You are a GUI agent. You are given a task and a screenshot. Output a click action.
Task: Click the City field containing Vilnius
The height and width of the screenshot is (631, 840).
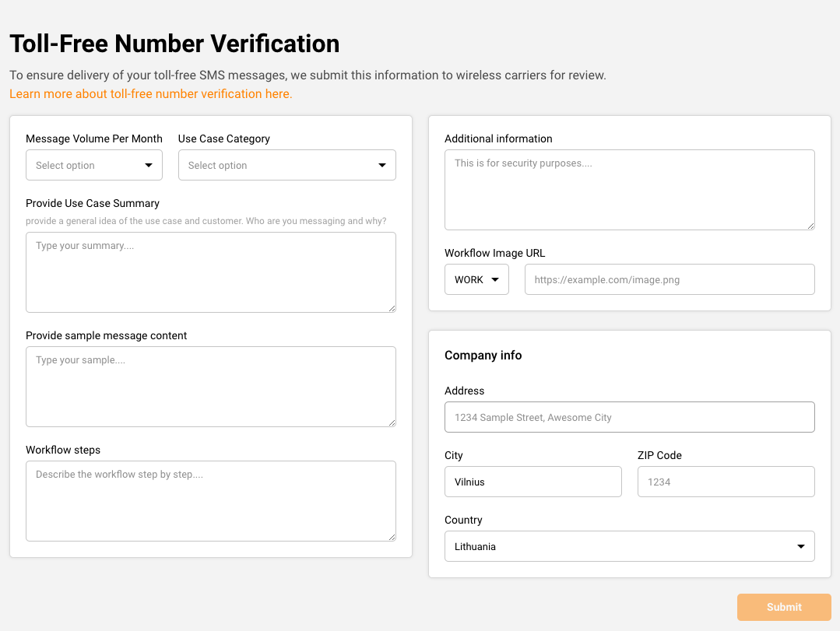tap(532, 482)
